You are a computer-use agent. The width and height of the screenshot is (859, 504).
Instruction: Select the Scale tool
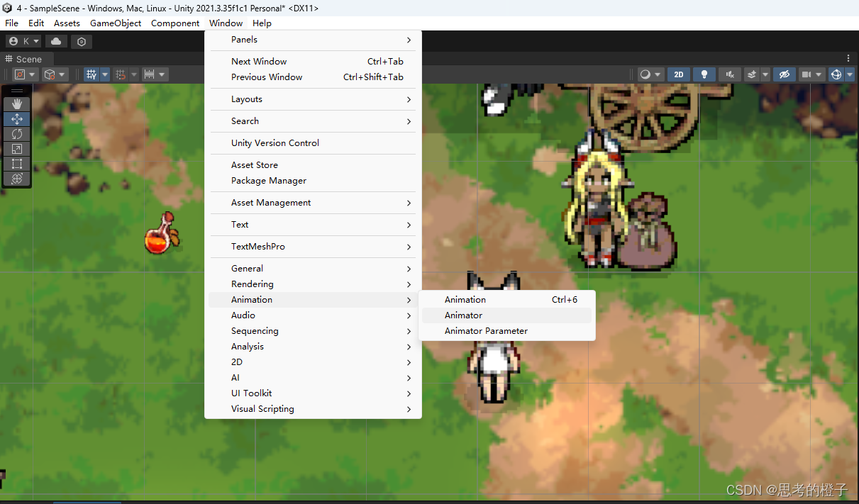(x=17, y=149)
